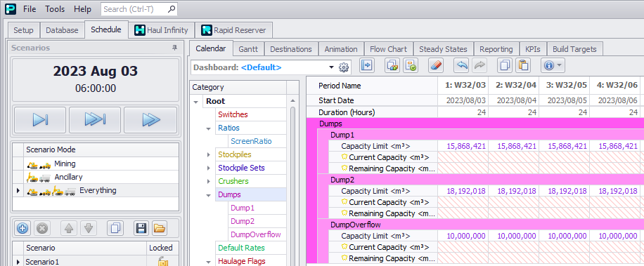Toggle the Scenario1 lock icon
The width and height of the screenshot is (644, 266).
(x=163, y=262)
